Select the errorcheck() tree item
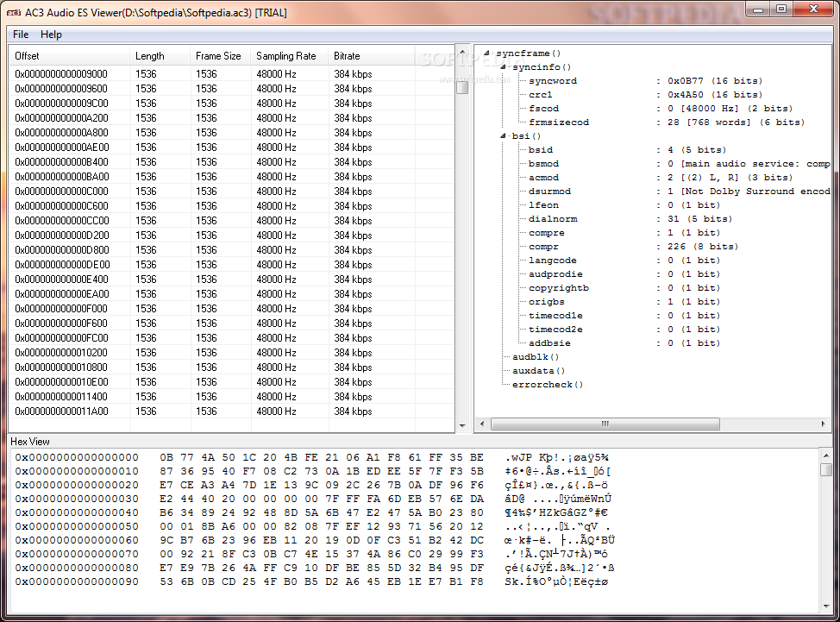Screen dimensions: 840x622 [x=548, y=385]
